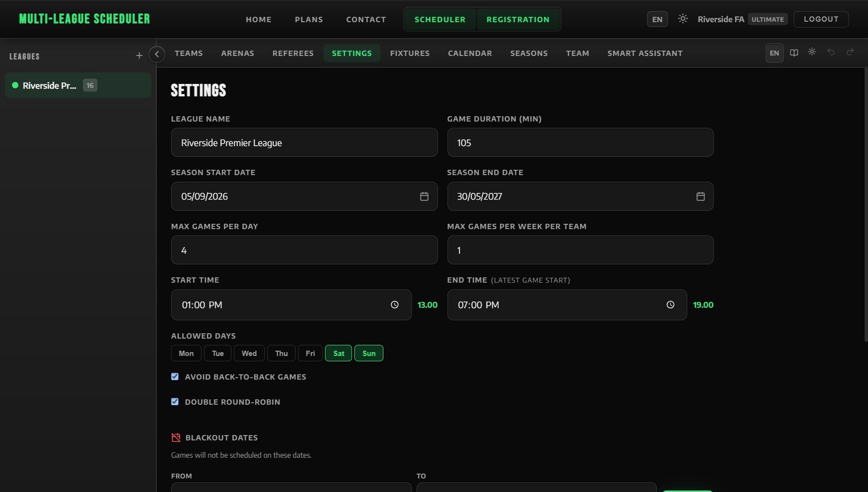Click the page vertical scrollbar
The image size is (868, 492).
click(x=866, y=205)
